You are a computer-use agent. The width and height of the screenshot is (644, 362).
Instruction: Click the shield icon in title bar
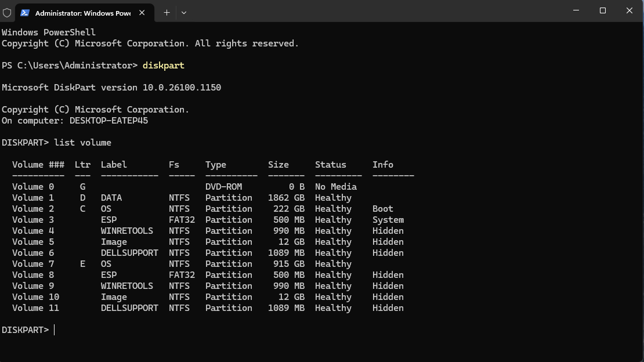[x=7, y=13]
